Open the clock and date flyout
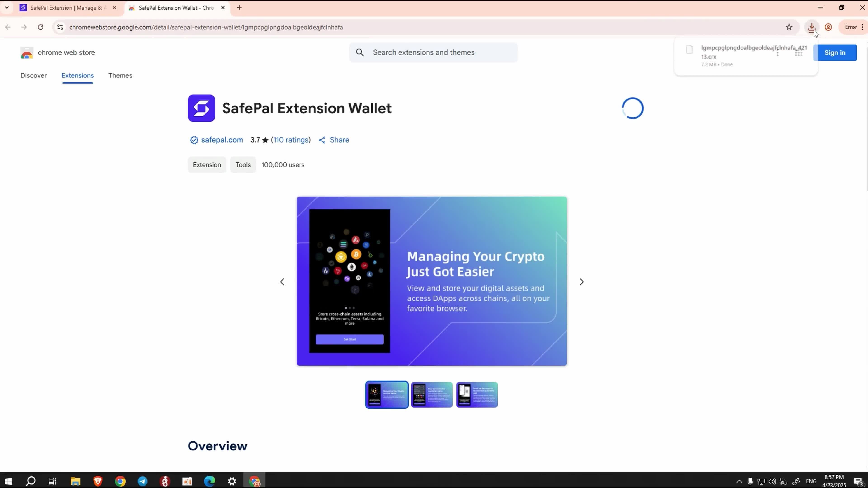Viewport: 868px width, 488px height. pyautogui.click(x=834, y=481)
